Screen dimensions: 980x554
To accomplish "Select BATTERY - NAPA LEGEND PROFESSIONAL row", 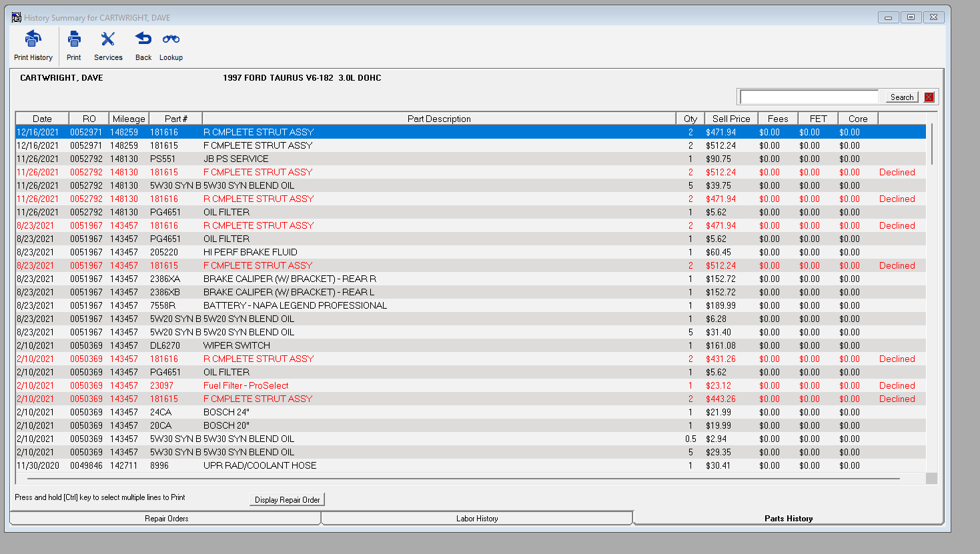I will point(470,305).
